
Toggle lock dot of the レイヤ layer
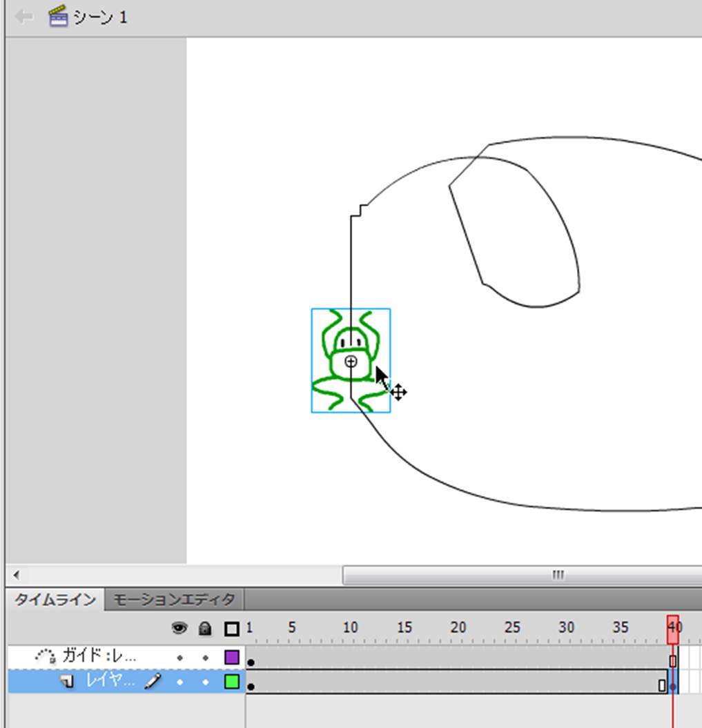[x=205, y=682]
